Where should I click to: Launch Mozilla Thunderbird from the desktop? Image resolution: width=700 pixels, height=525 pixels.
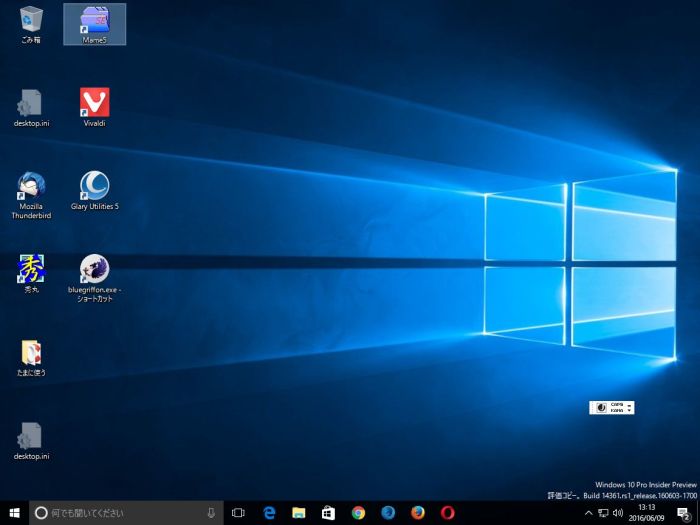coord(30,186)
